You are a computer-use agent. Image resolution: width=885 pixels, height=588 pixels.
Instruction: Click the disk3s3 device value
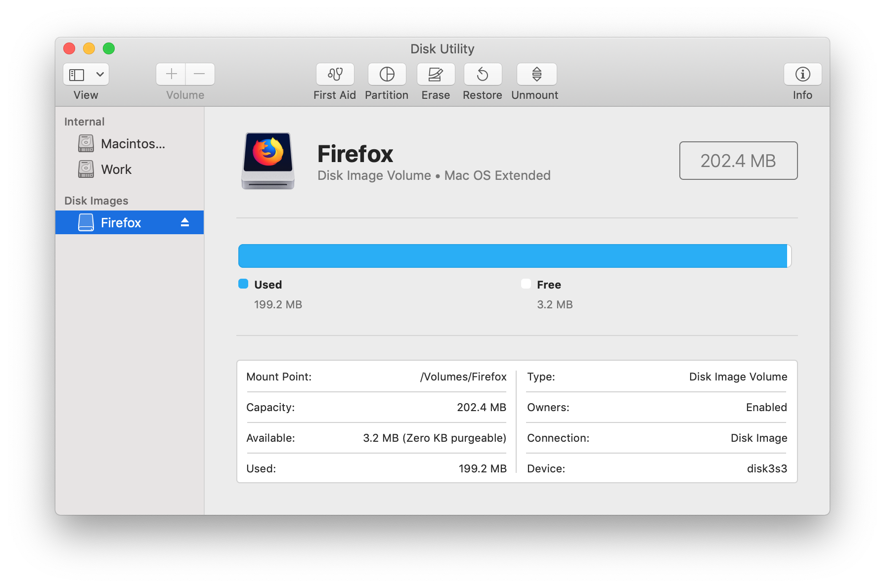[767, 468]
